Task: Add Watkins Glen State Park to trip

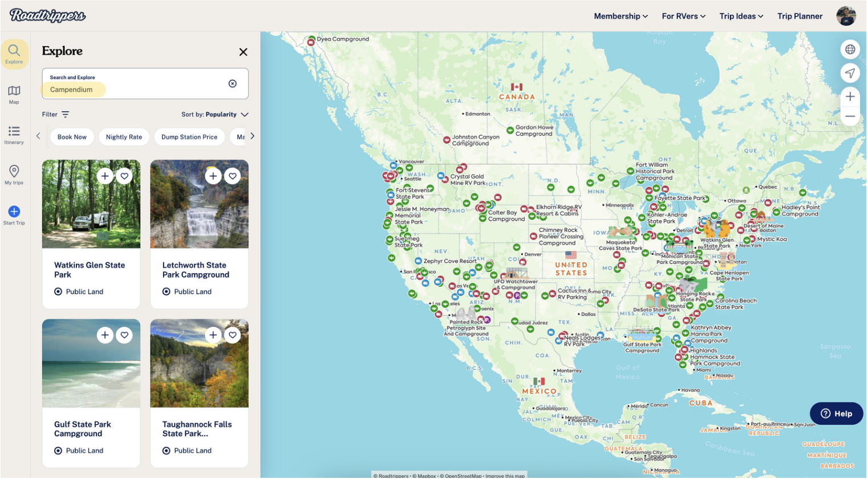Action: (x=105, y=176)
